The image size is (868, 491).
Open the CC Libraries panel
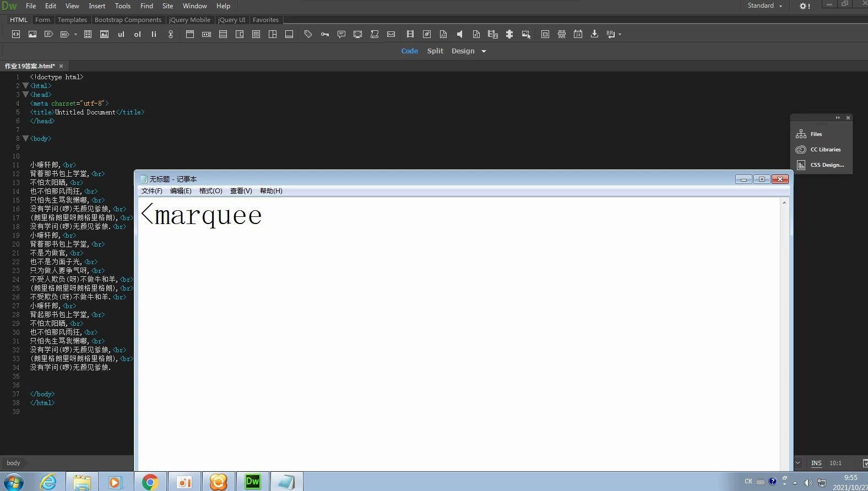pos(818,149)
